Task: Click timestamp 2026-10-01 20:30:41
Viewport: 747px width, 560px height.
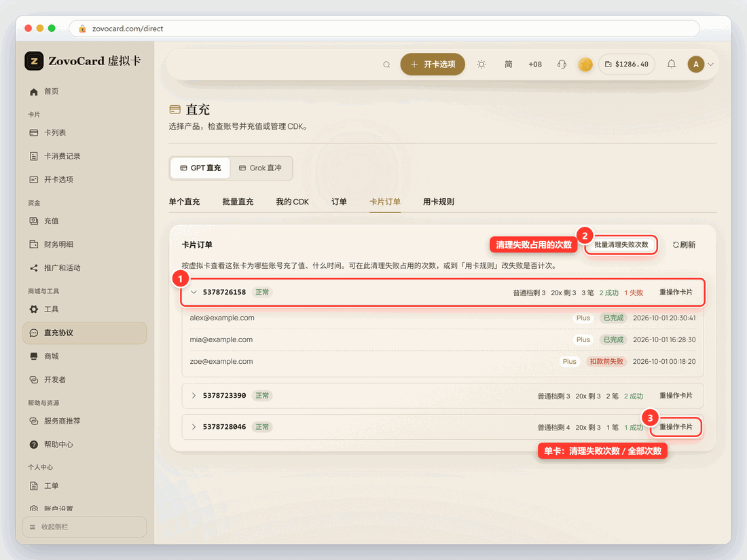Action: (664, 318)
